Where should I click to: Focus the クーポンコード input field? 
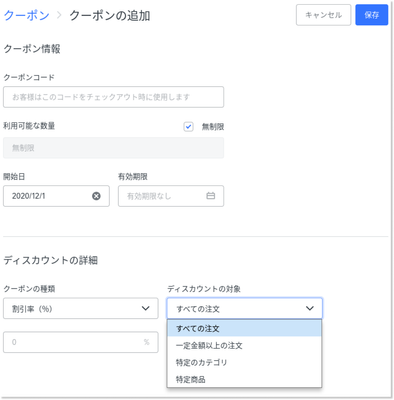pyautogui.click(x=113, y=97)
